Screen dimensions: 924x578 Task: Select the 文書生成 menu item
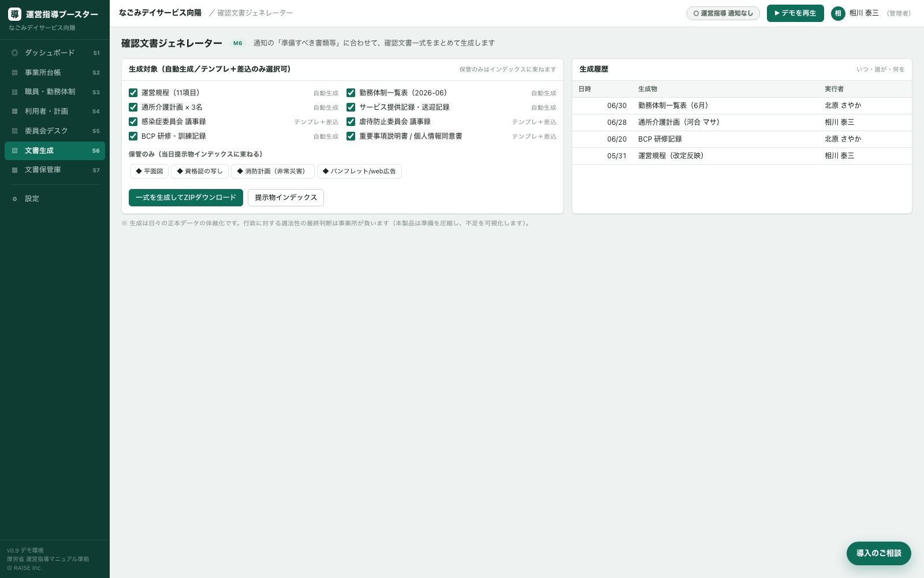(x=55, y=150)
